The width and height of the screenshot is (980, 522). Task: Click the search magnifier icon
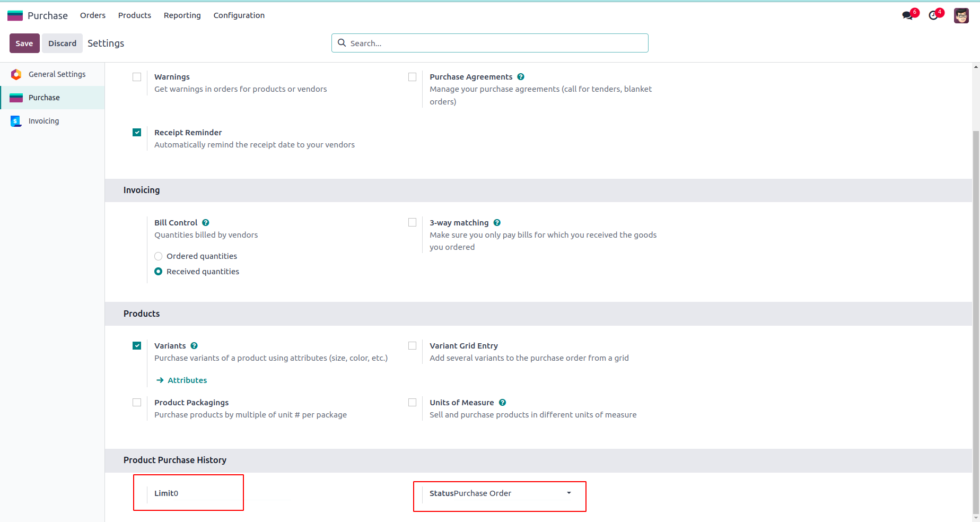coord(342,43)
